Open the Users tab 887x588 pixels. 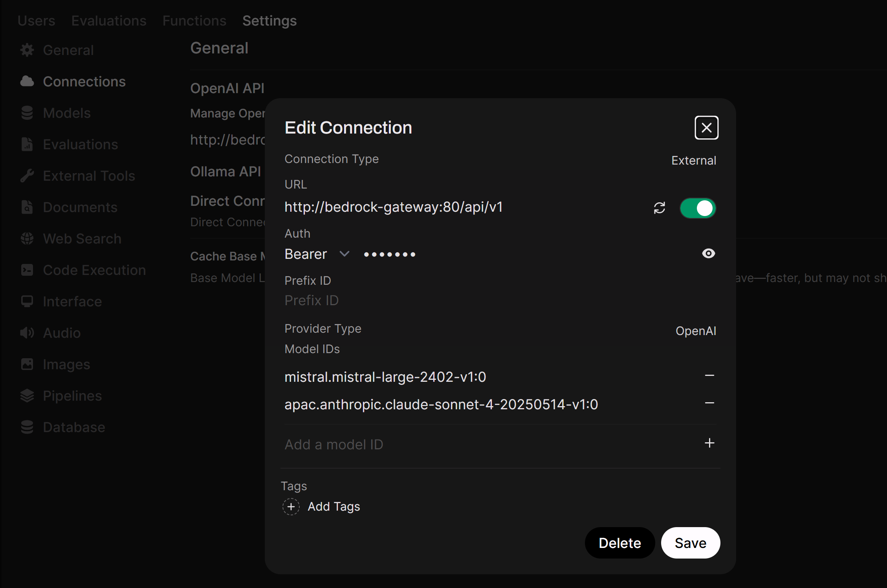(x=36, y=21)
